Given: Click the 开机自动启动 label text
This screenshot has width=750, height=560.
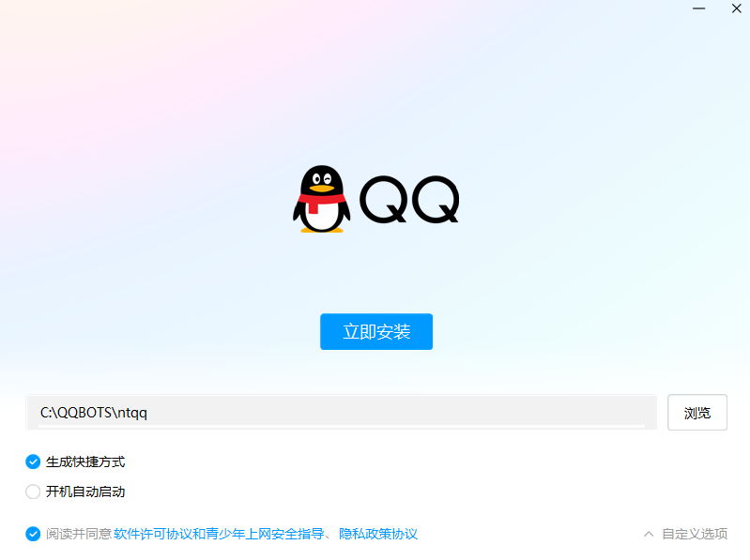Looking at the screenshot, I should click(x=85, y=492).
